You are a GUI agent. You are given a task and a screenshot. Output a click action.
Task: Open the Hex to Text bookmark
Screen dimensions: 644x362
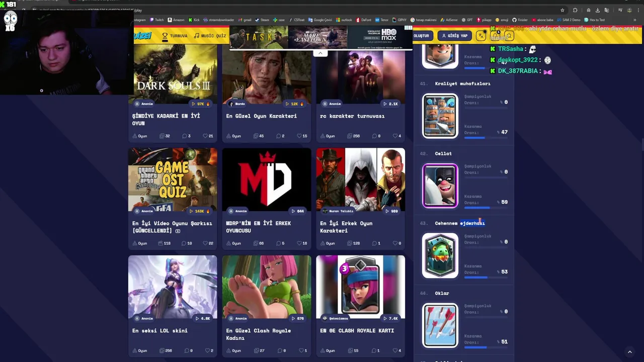tap(594, 20)
